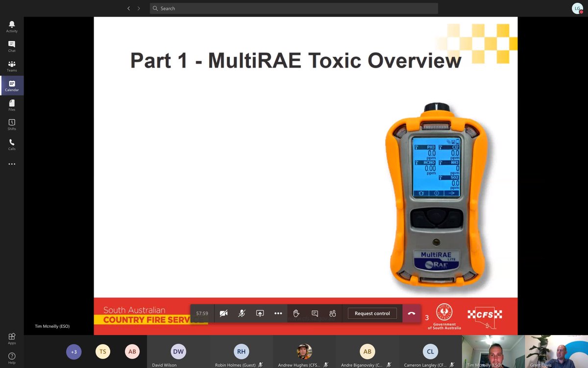588x368 pixels.
Task: Expand the +3 additional participants bubble
Action: [74, 351]
